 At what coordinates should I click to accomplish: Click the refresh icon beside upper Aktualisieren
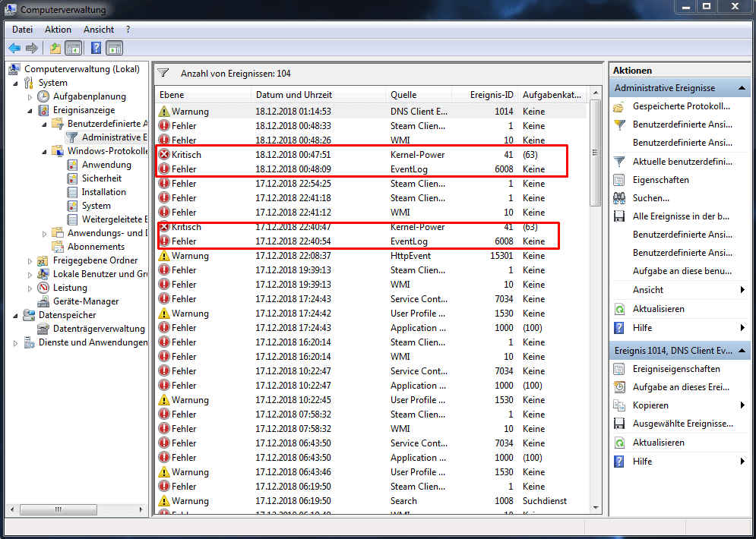coord(619,309)
